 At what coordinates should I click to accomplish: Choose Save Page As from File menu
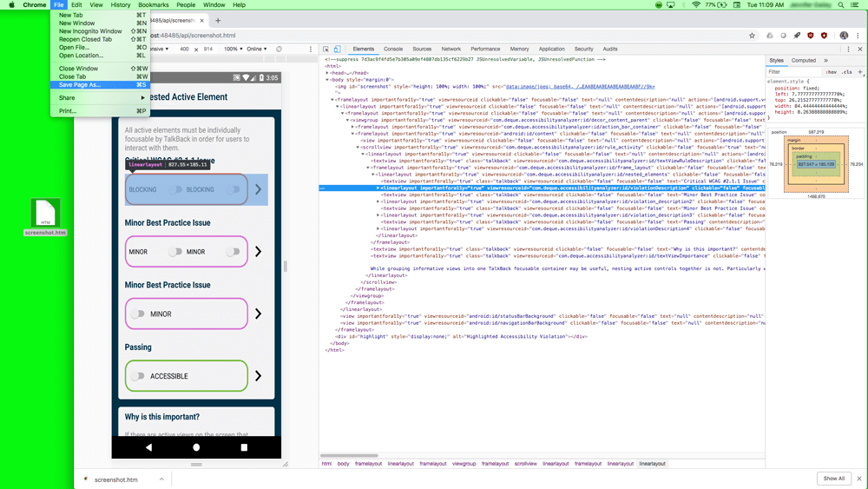click(x=80, y=85)
